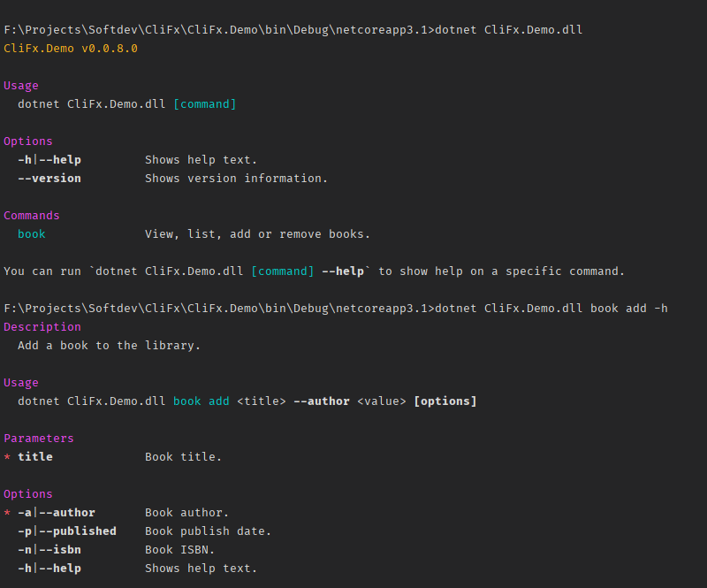This screenshot has width=707, height=588.
Task: Click the <value> placeholder after --author
Action: pos(382,401)
